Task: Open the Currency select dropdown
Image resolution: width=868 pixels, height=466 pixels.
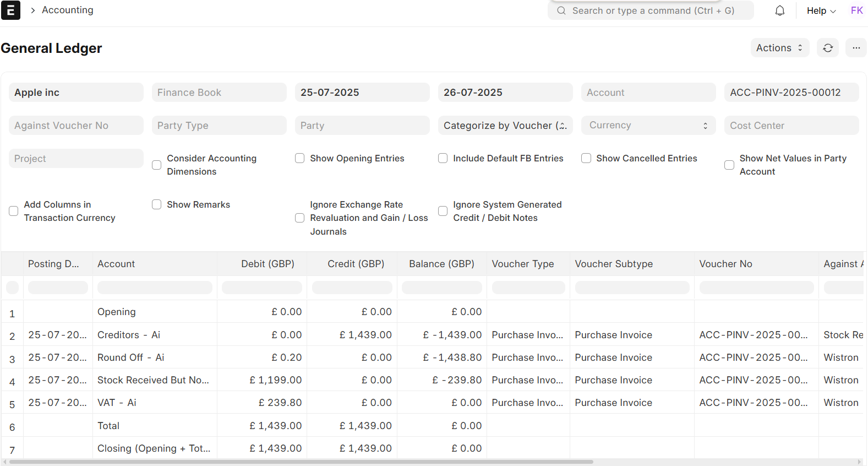Action: [x=648, y=126]
